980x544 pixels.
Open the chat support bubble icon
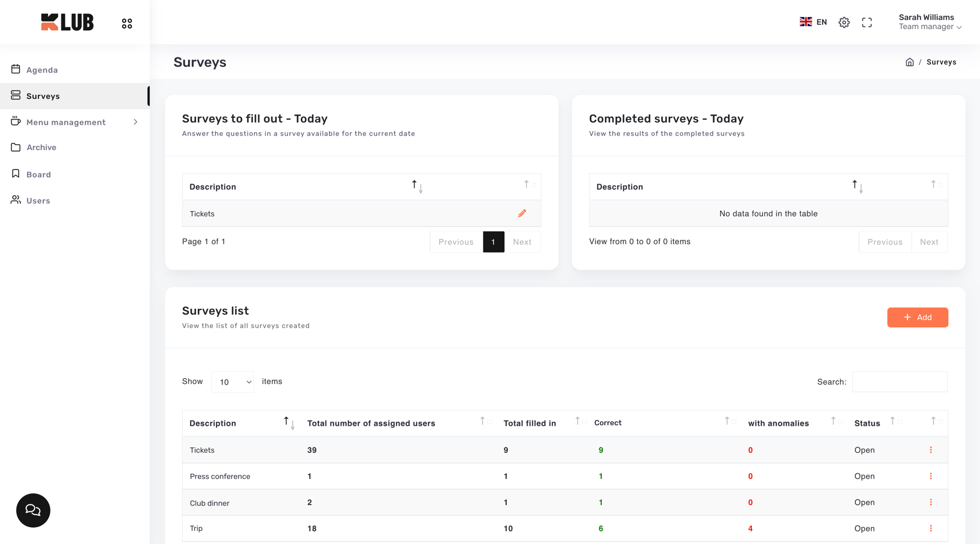click(x=33, y=510)
